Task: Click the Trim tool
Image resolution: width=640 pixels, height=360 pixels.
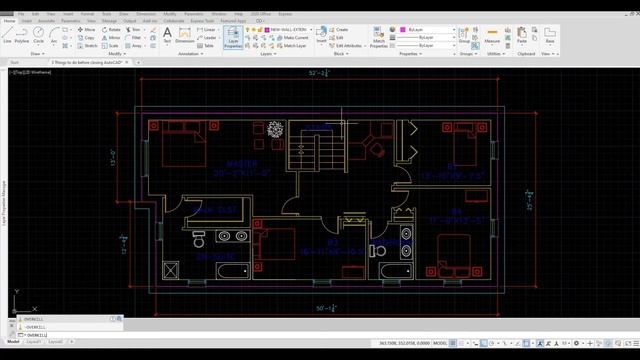Action: 133,30
